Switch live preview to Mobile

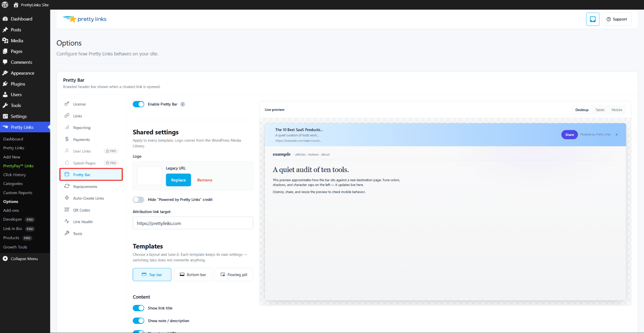[x=617, y=110]
